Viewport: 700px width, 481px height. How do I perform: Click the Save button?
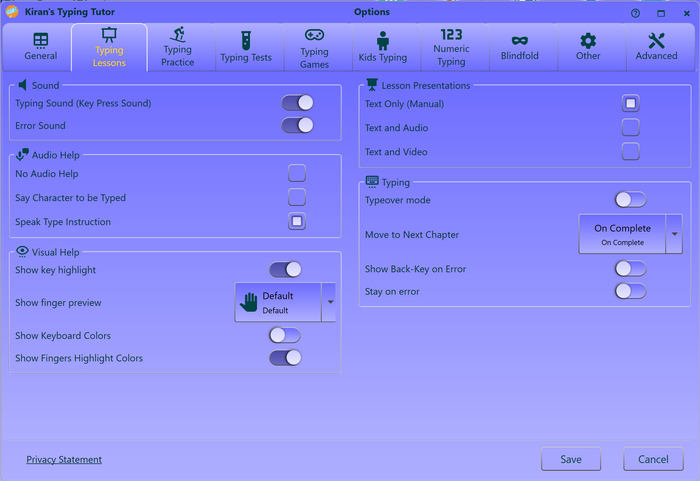pos(571,459)
